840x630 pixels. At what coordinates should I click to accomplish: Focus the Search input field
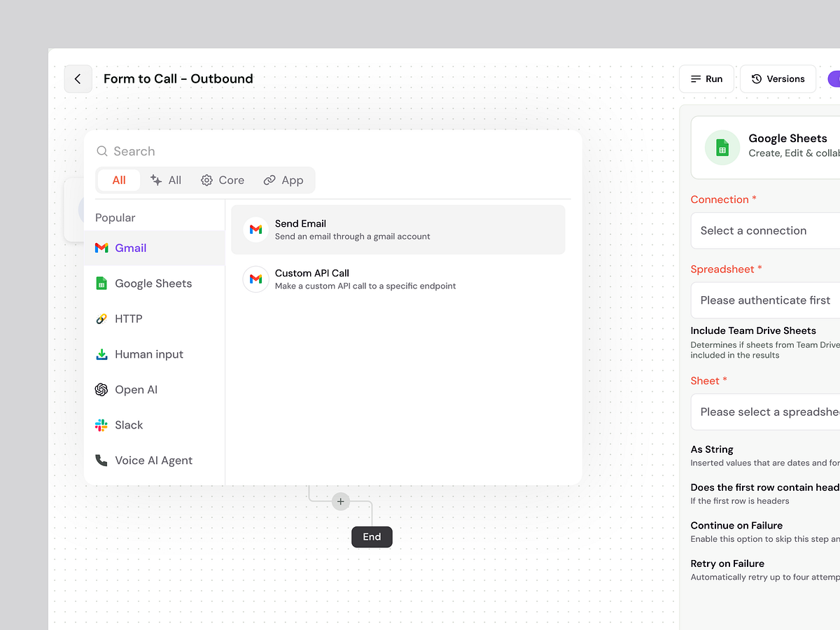pyautogui.click(x=333, y=151)
